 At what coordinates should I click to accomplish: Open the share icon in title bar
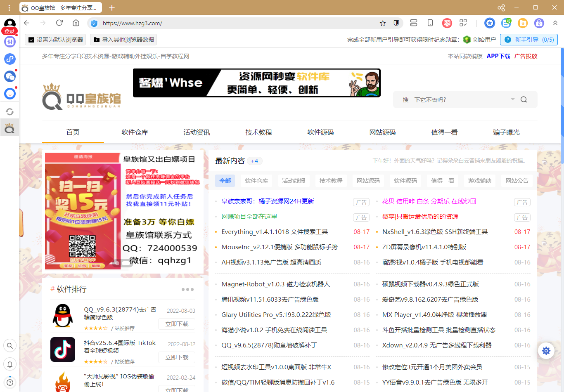[x=501, y=7]
